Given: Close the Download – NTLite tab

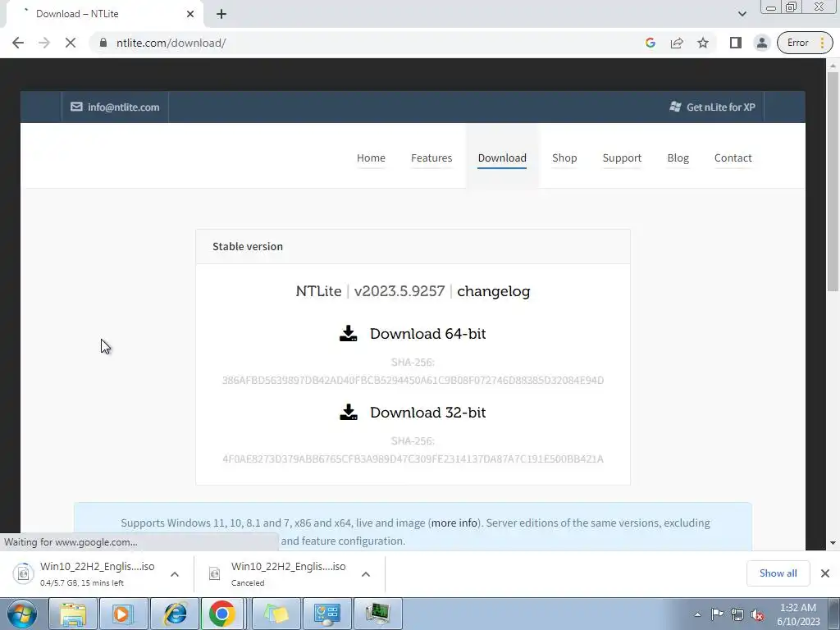Looking at the screenshot, I should click(x=190, y=14).
